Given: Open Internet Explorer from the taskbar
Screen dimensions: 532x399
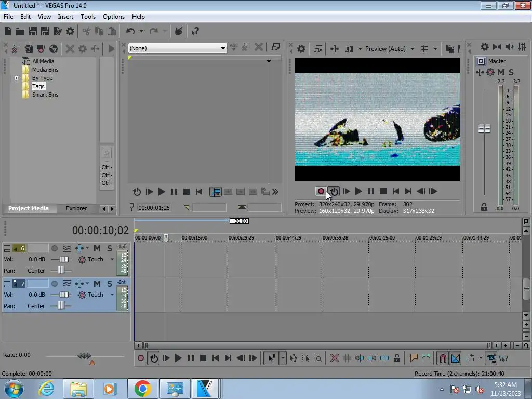Looking at the screenshot, I should [x=46, y=389].
